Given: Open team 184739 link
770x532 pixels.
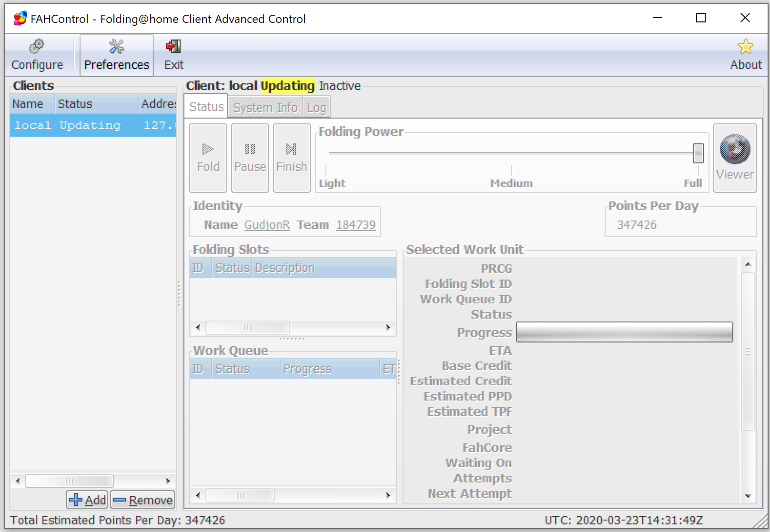Looking at the screenshot, I should tap(355, 225).
